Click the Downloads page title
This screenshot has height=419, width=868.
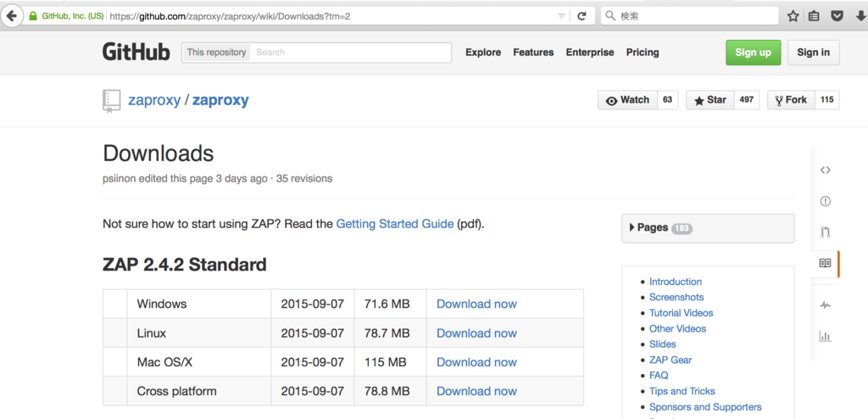(x=159, y=154)
